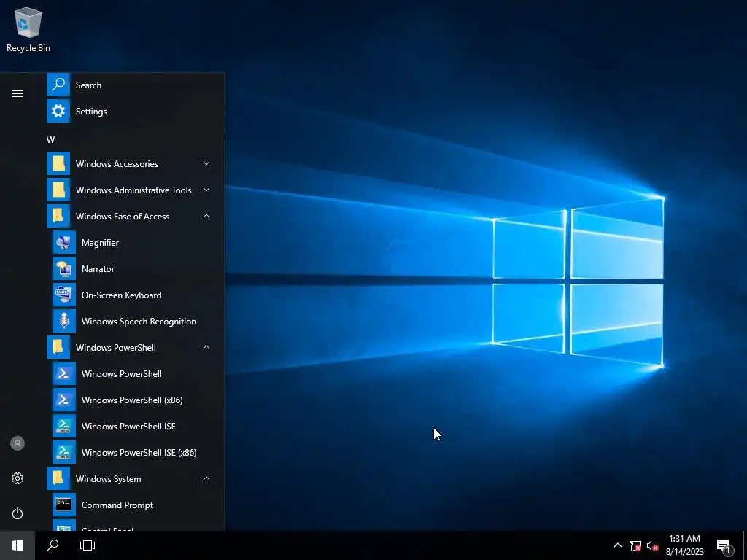Viewport: 747px width, 560px height.
Task: Click the Windows System folder icon
Action: click(x=58, y=478)
